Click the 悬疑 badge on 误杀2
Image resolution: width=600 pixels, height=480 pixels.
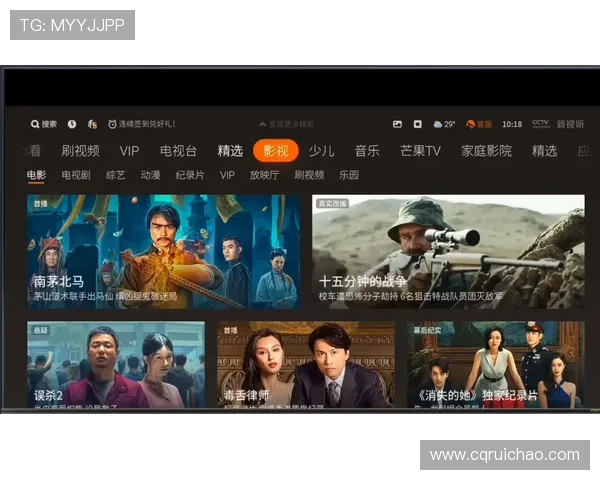click(x=40, y=330)
